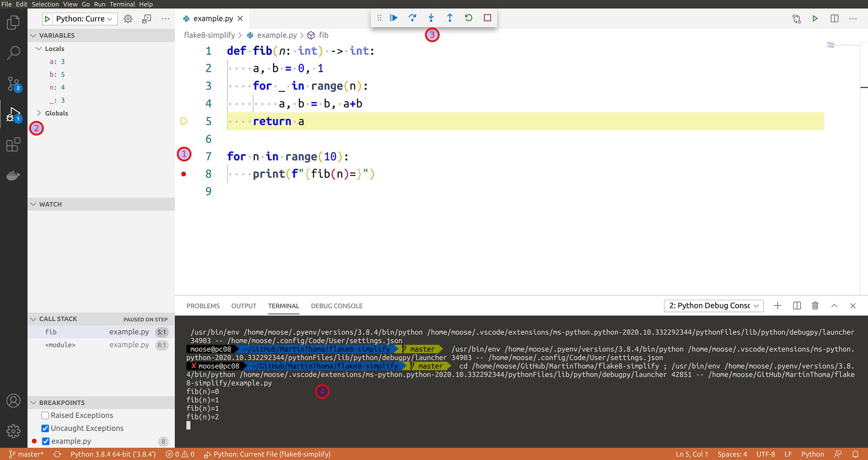Toggle breakpoint on line 8 gutter
This screenshot has height=460, width=868.
[184, 174]
